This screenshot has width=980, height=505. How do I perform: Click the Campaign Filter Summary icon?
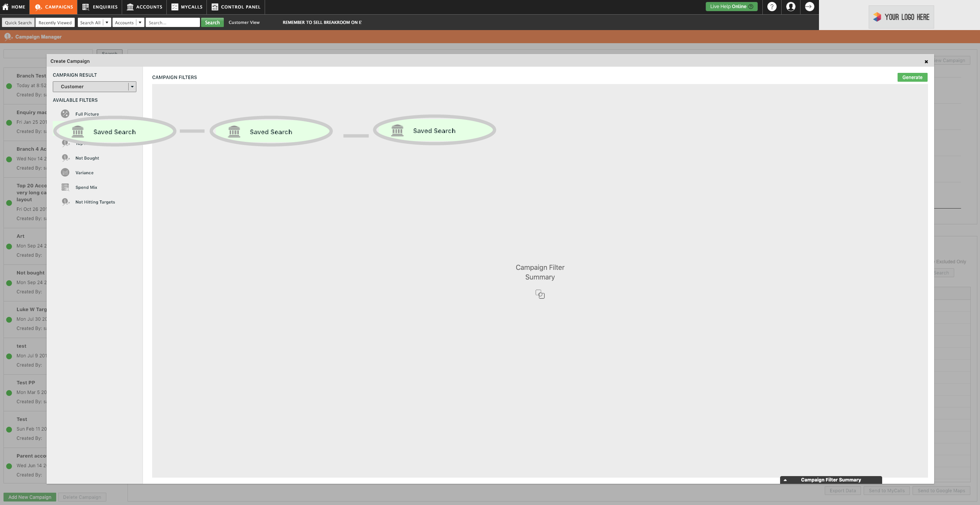click(x=540, y=295)
